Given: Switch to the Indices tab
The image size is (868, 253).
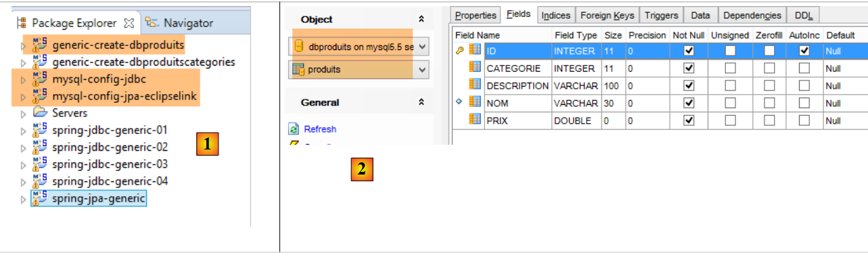Looking at the screenshot, I should tap(555, 15).
